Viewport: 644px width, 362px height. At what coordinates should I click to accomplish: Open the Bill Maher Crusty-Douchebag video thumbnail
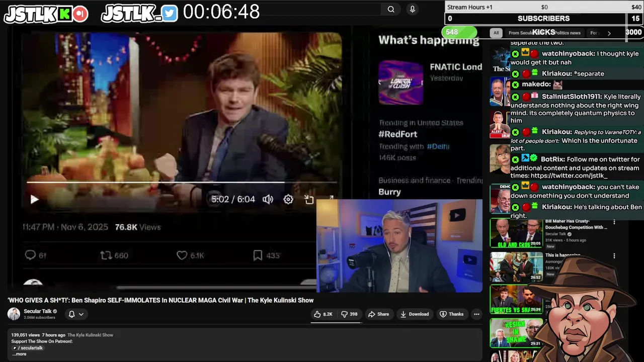[516, 233]
